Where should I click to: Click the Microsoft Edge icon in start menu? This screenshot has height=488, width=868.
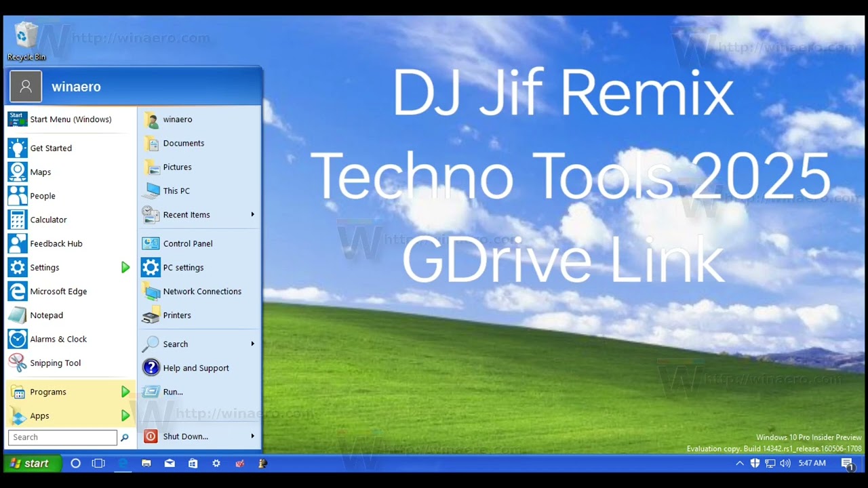pyautogui.click(x=18, y=291)
